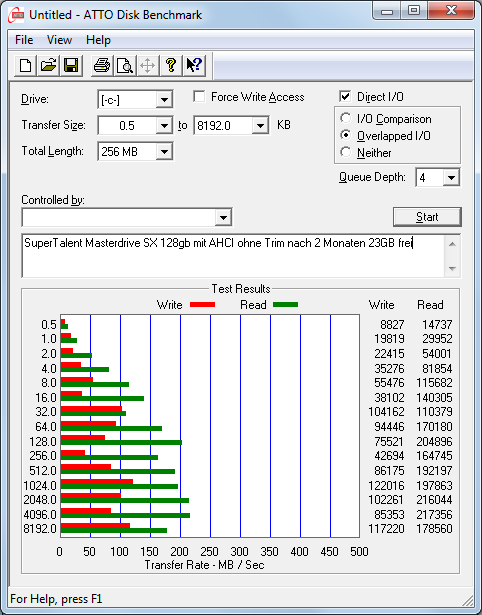Viewport: 482px width, 615px height.
Task: Print the benchmark results
Action: [102, 65]
